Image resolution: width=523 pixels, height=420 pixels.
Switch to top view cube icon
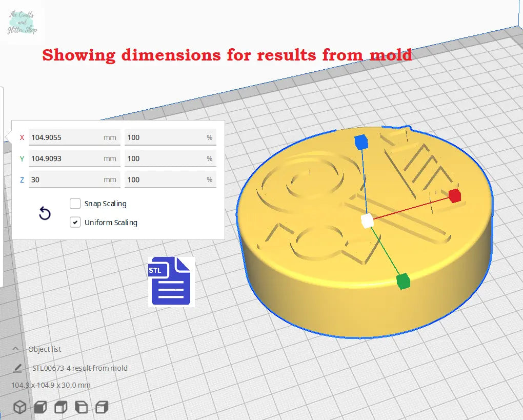pyautogui.click(x=61, y=407)
